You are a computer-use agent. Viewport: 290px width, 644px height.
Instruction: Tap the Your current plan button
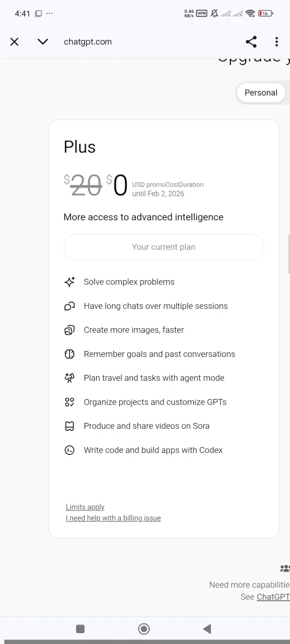(164, 247)
